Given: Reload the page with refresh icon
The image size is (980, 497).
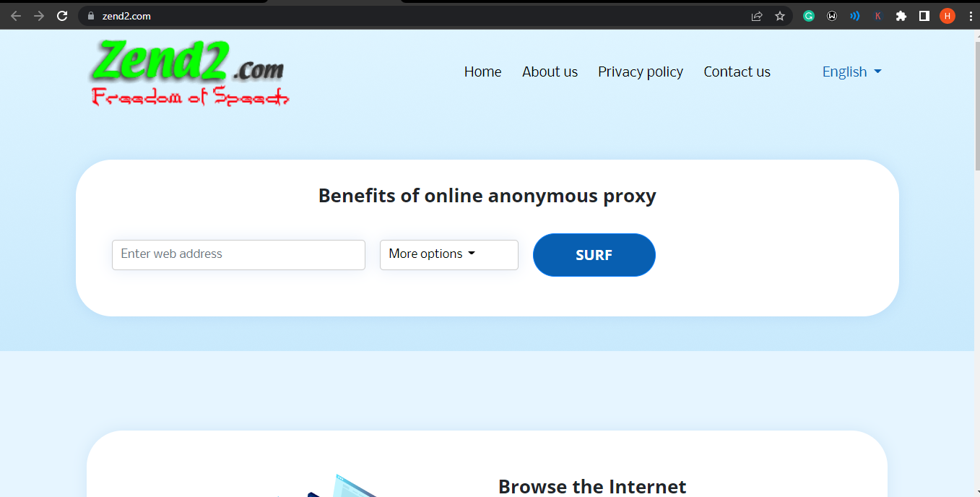Looking at the screenshot, I should (62, 16).
